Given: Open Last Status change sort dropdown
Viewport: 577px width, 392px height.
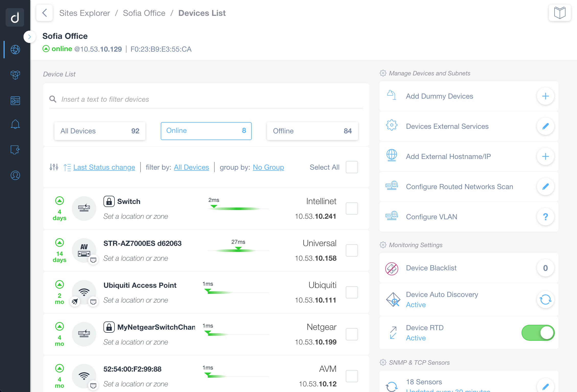Looking at the screenshot, I should (104, 167).
